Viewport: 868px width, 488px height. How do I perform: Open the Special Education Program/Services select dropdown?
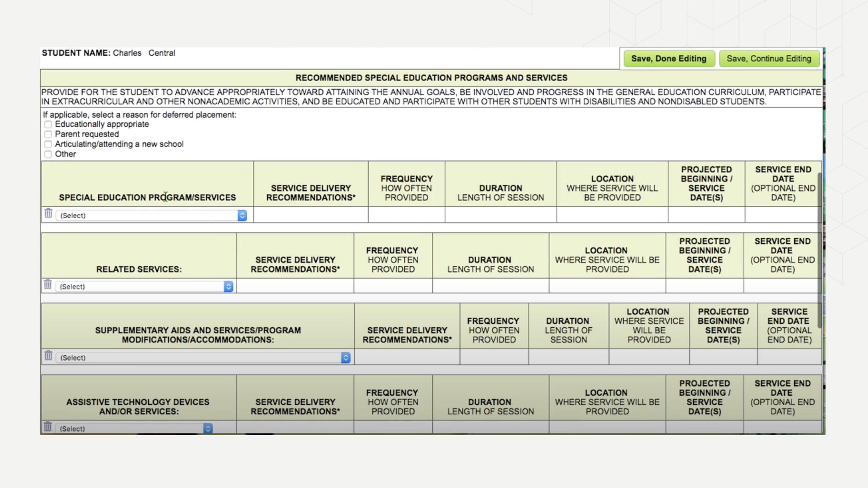tap(151, 216)
